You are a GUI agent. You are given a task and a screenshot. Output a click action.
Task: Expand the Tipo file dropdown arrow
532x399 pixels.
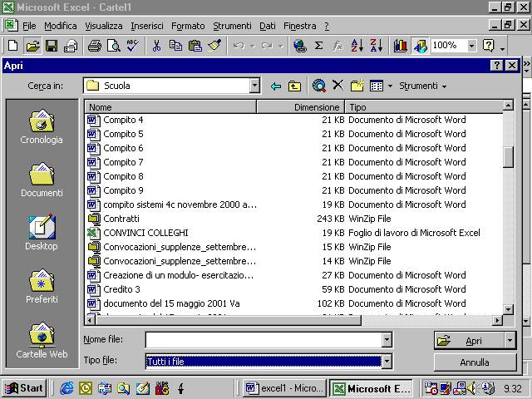tap(387, 362)
